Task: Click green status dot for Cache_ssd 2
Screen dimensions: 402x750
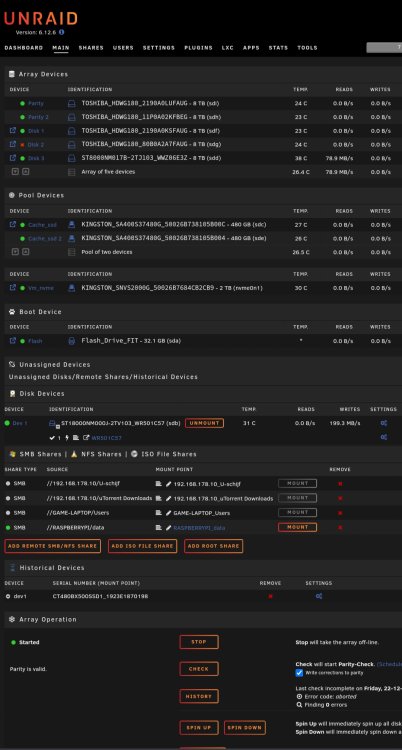Action: click(22, 238)
